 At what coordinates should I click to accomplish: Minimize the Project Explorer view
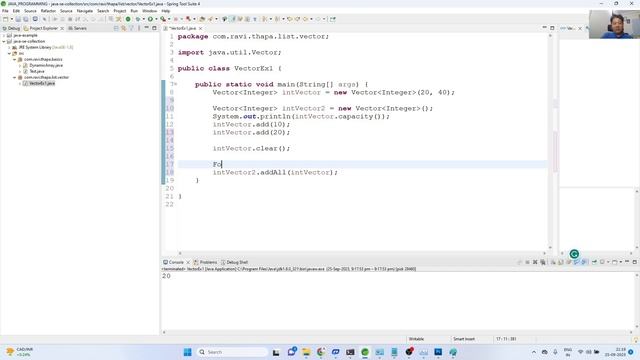pos(147,28)
